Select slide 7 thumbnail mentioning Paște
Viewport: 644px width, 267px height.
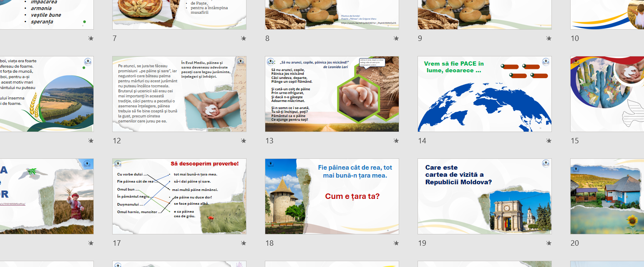tap(179, 15)
